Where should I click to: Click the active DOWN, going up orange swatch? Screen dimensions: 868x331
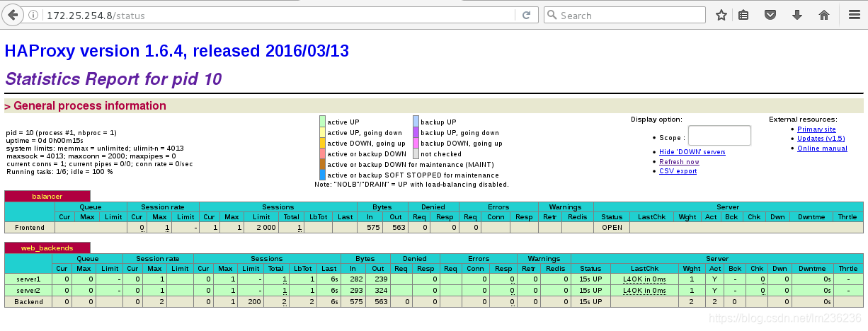[322, 143]
